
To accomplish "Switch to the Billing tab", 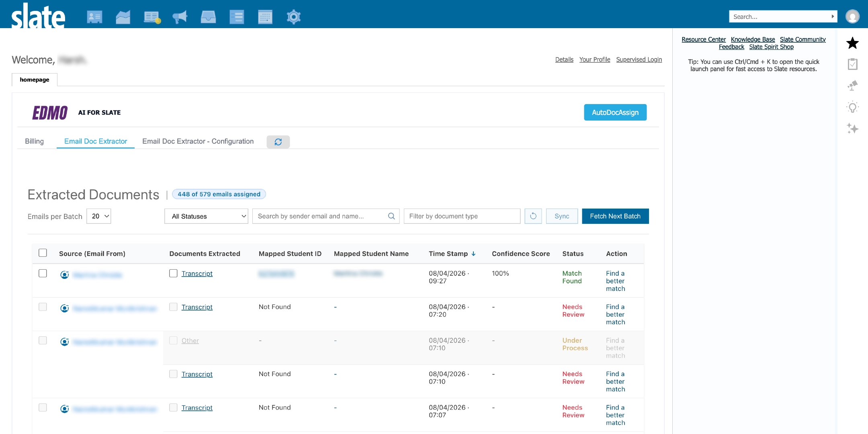I will 34,141.
